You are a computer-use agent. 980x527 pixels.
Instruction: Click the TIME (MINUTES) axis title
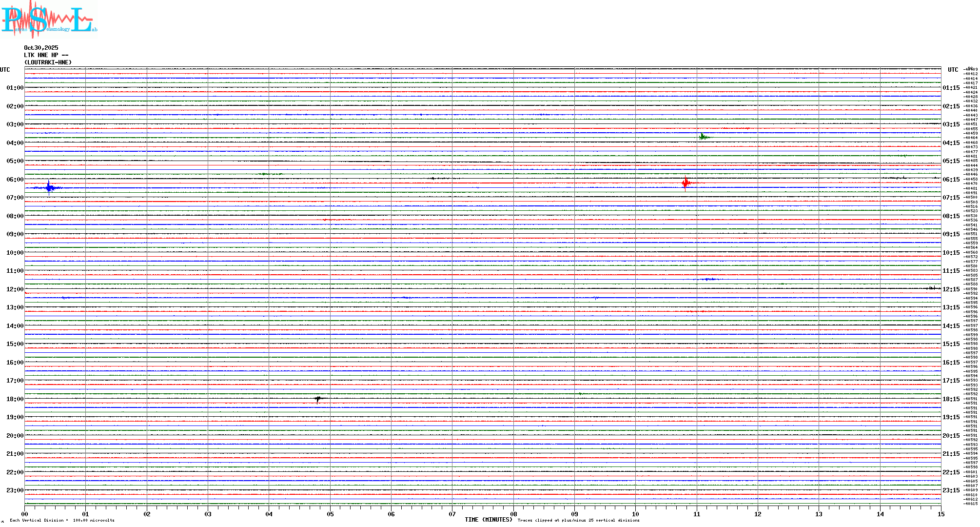(488, 520)
